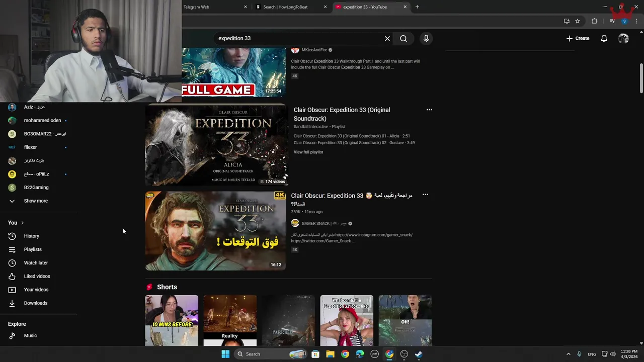Screen dimensions: 644x362
Task: Open What combat in Expedition 33 short
Action: (x=347, y=320)
